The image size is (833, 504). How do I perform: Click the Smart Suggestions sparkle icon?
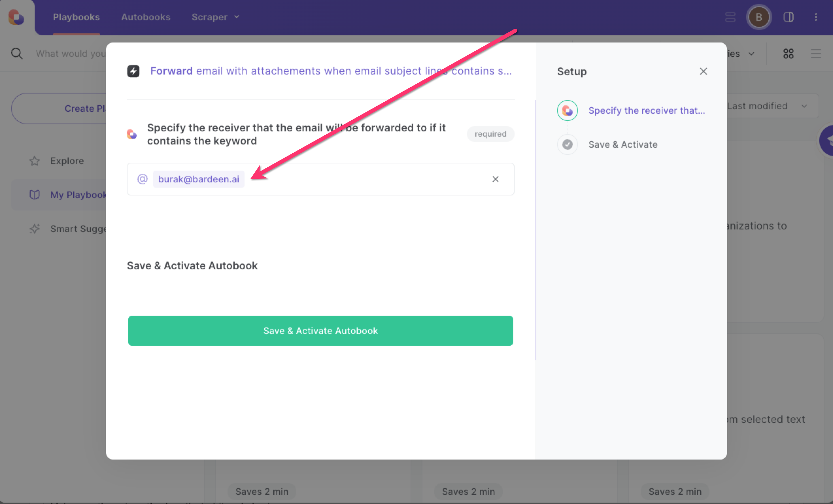[x=34, y=229]
